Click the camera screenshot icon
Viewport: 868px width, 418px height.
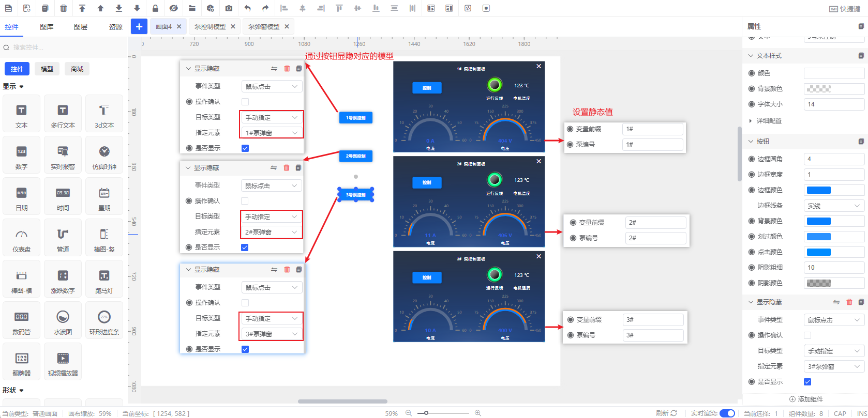coord(229,8)
